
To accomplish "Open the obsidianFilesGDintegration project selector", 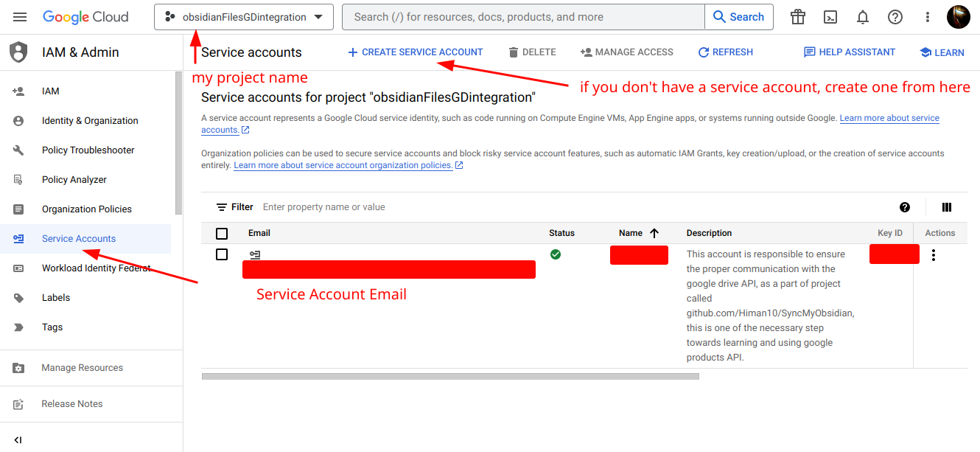I will click(x=244, y=17).
